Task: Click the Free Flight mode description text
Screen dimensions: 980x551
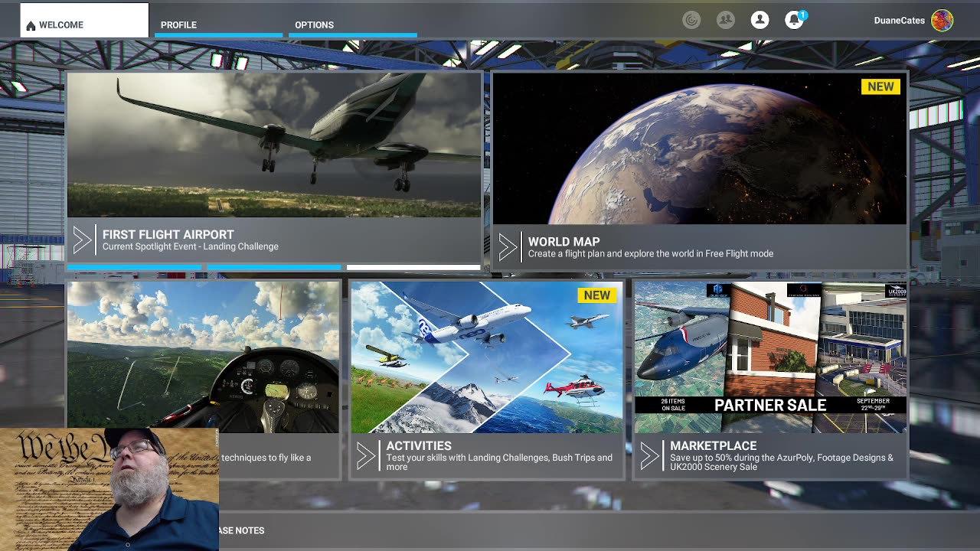Action: (651, 253)
